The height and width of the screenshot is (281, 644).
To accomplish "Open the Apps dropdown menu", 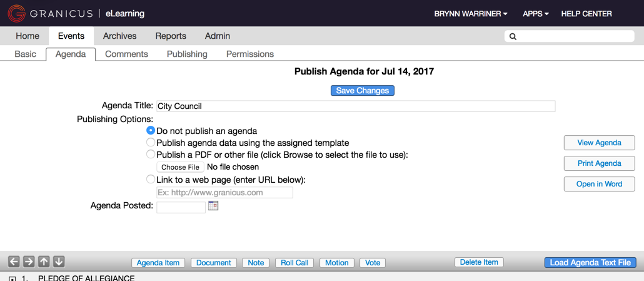I will click(536, 14).
